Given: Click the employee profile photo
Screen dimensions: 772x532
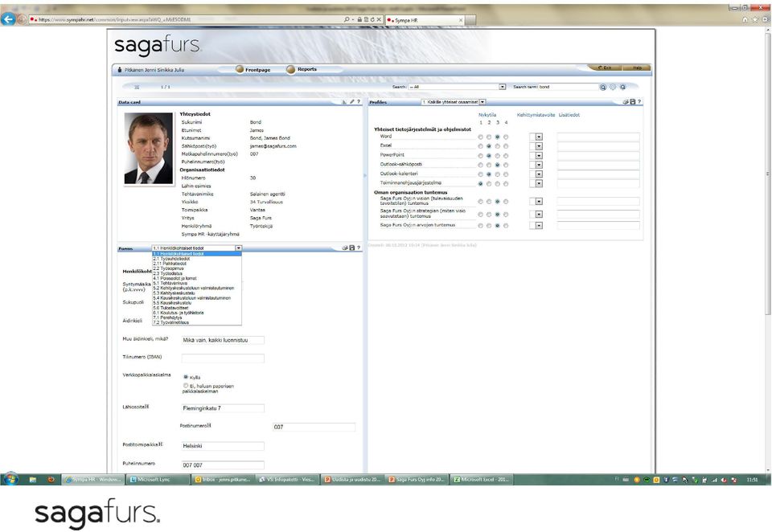Looking at the screenshot, I should [x=149, y=148].
